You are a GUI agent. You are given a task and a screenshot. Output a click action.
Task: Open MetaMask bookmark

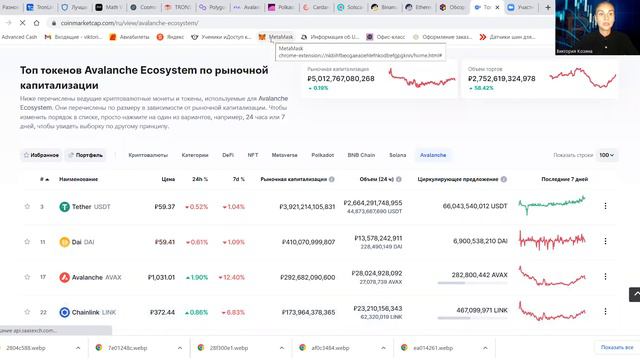pyautogui.click(x=276, y=37)
